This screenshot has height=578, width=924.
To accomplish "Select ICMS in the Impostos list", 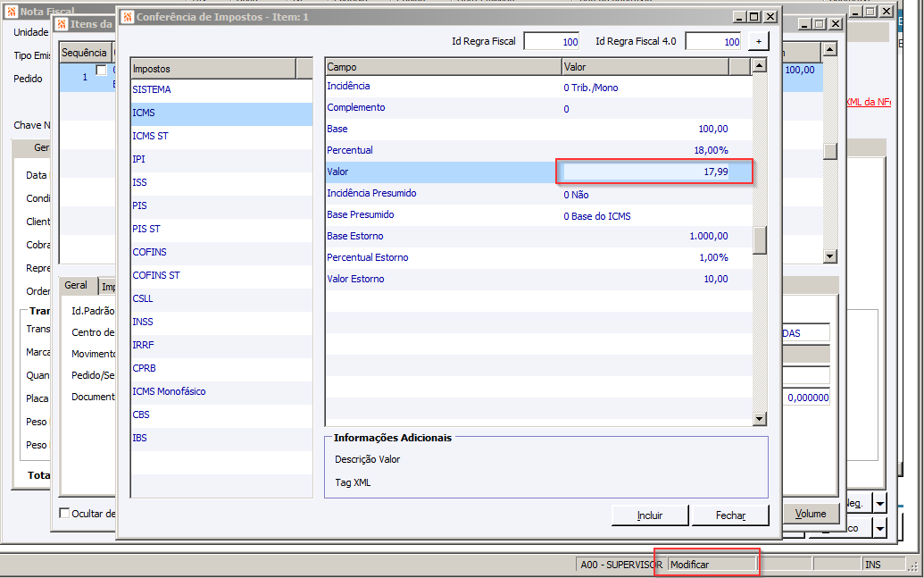I will (221, 113).
